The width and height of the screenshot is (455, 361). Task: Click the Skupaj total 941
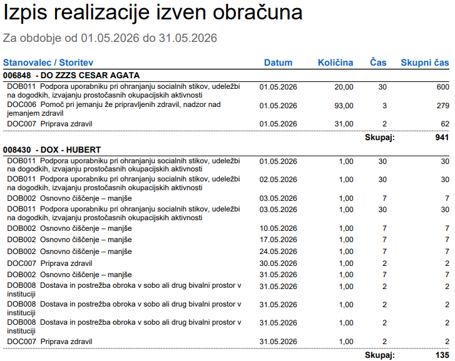442,137
